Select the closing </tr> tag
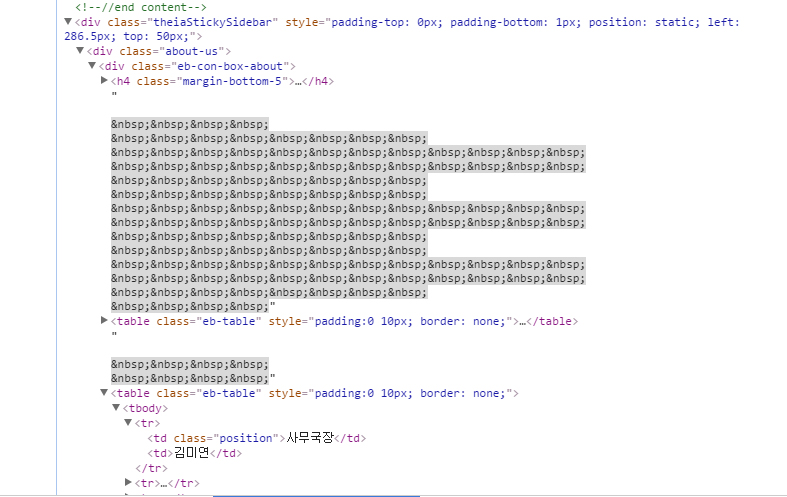The height and width of the screenshot is (497, 787). pos(151,468)
